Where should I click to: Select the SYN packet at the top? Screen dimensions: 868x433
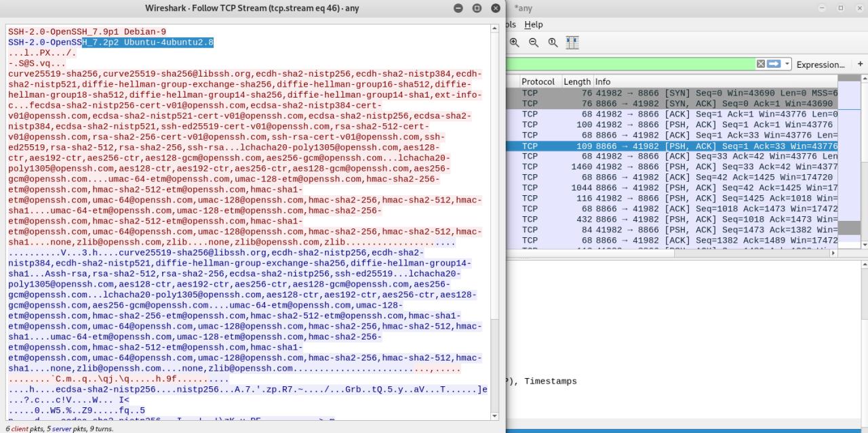(x=671, y=93)
